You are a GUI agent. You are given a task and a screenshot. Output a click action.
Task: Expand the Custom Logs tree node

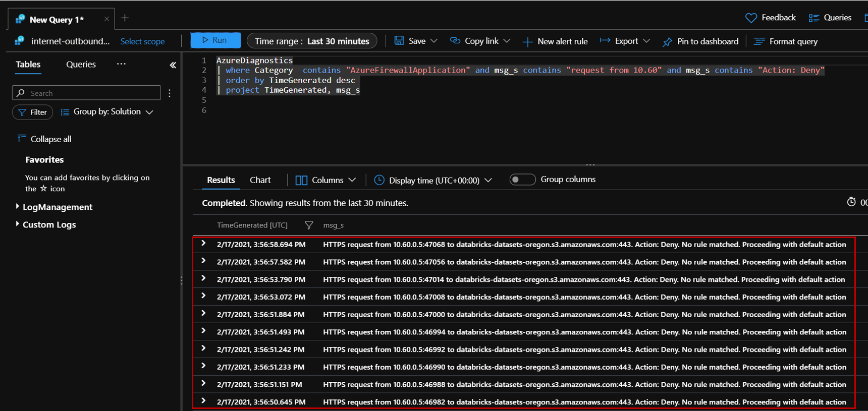click(18, 224)
